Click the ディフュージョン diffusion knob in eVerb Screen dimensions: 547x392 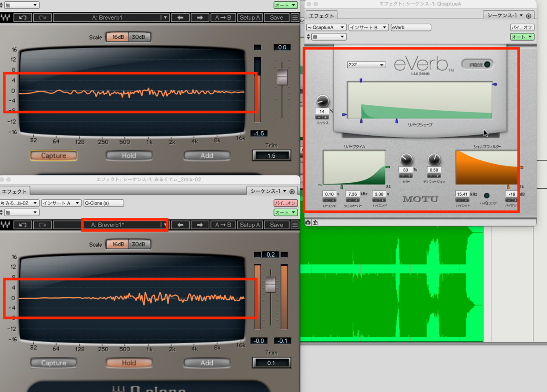[x=434, y=160]
